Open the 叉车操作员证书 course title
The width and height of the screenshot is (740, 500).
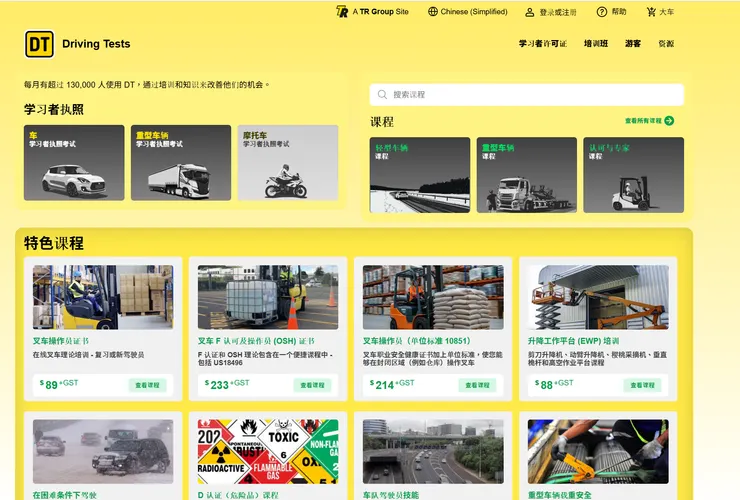pyautogui.click(x=60, y=341)
